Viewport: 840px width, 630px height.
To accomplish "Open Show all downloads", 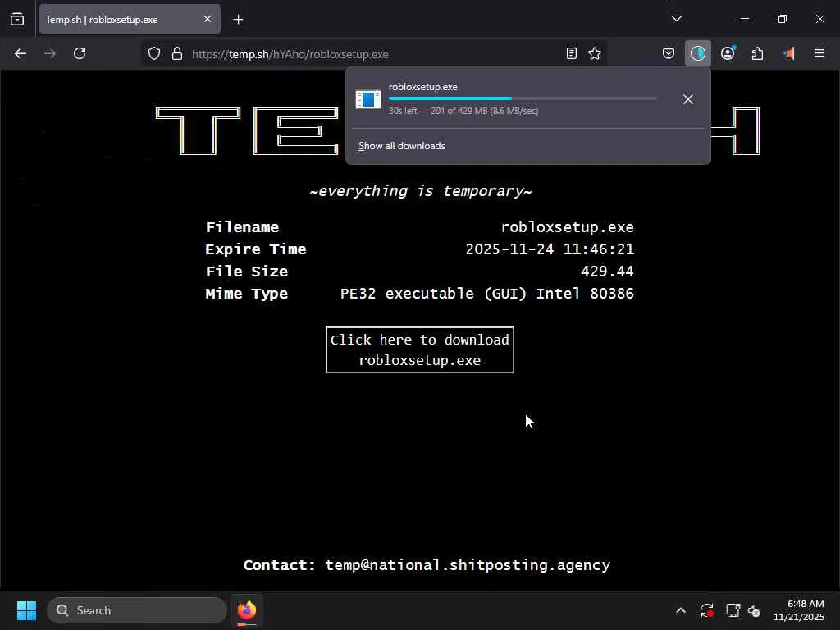I will [x=402, y=146].
